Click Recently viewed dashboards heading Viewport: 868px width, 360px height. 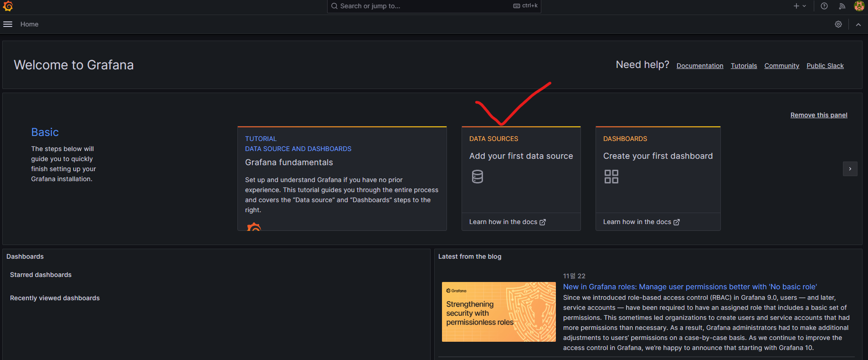click(x=55, y=298)
